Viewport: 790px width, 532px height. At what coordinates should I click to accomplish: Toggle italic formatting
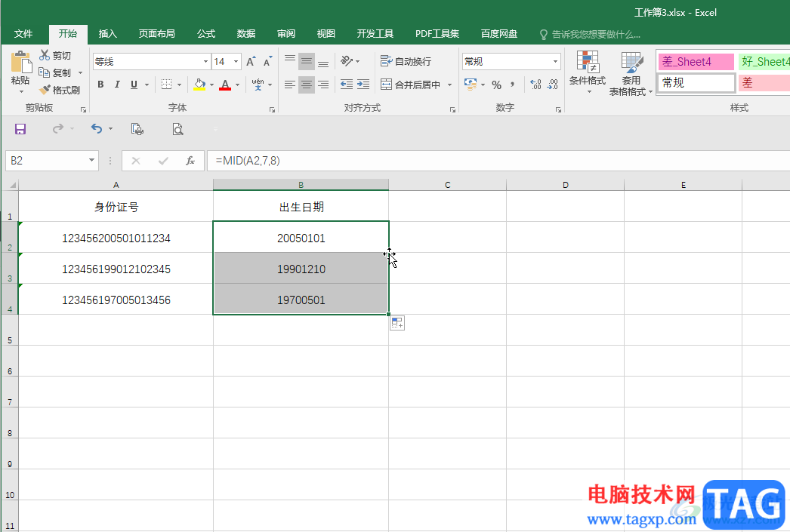pos(117,85)
